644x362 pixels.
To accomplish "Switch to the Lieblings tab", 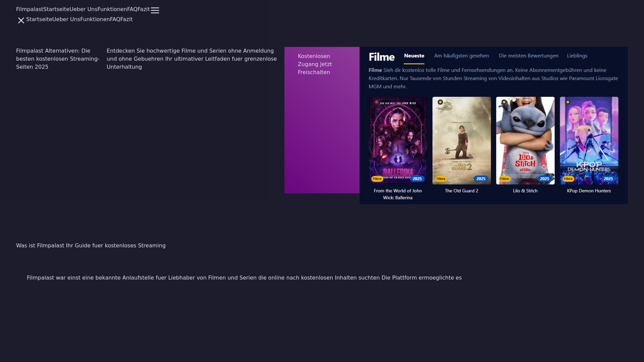I will click(577, 56).
